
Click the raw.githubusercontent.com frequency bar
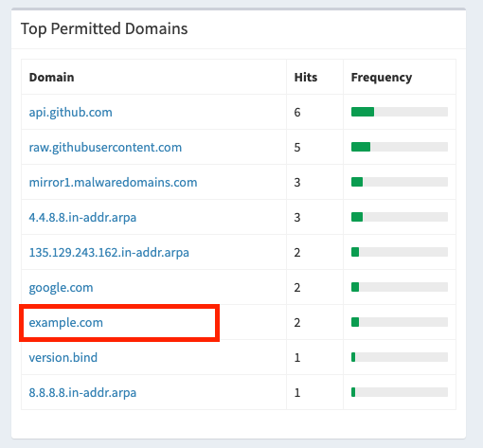(400, 147)
